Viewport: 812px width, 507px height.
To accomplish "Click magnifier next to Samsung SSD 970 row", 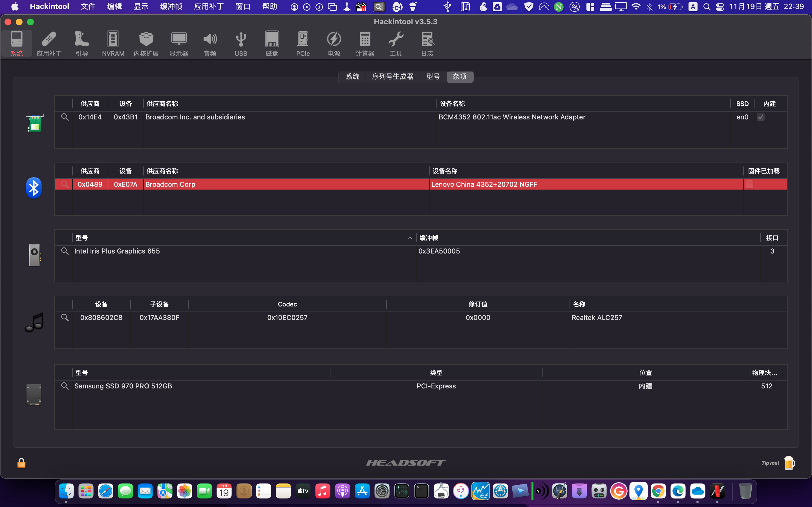I will [x=65, y=386].
